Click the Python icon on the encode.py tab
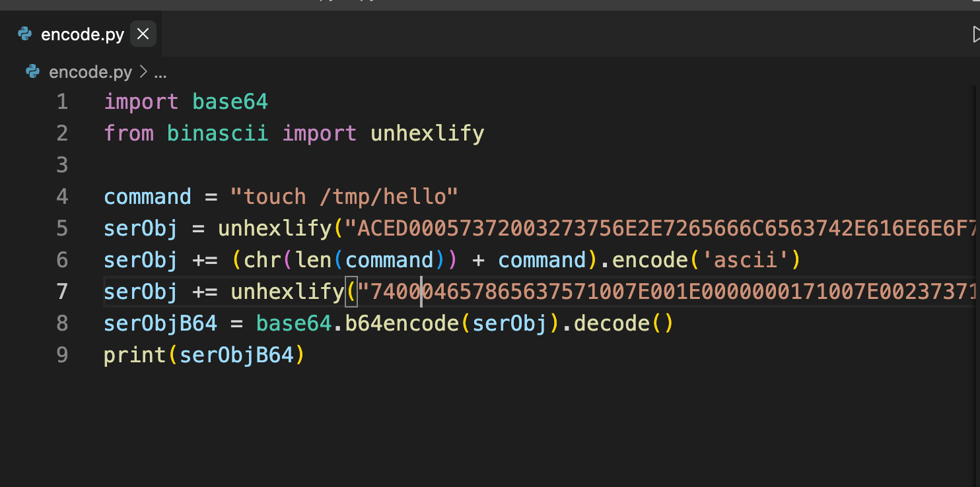Image resolution: width=980 pixels, height=487 pixels. coord(25,34)
